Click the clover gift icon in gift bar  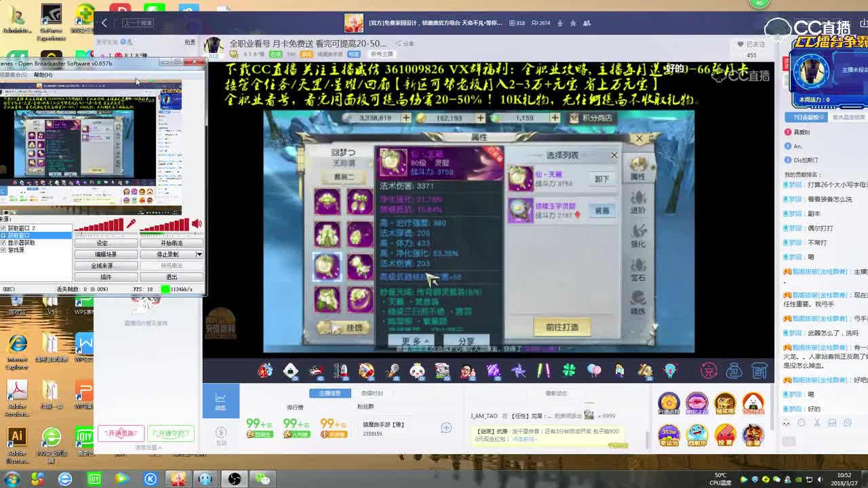point(568,371)
